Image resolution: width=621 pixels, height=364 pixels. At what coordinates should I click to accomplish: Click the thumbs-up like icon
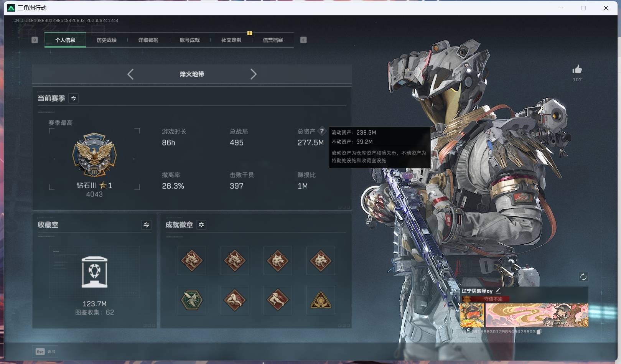point(577,69)
